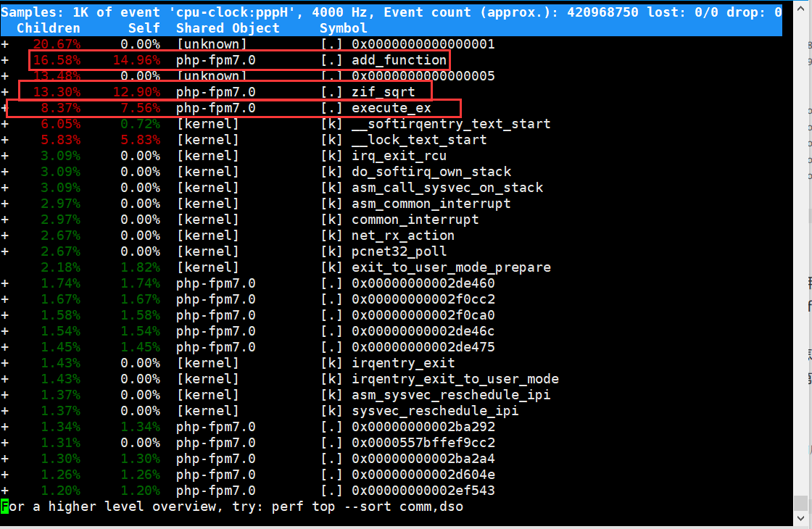The image size is (812, 529).
Task: Select the 0x00000000002ef543 address
Action: click(x=423, y=491)
